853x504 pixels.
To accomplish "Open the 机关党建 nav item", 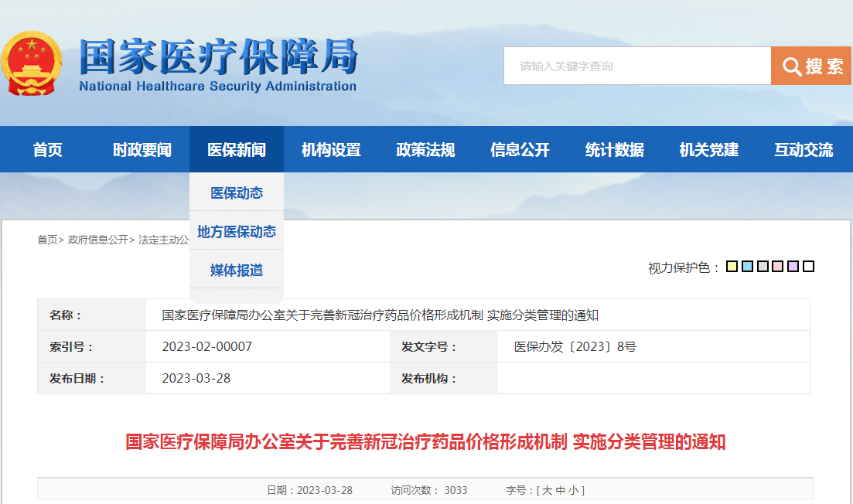I will [x=709, y=149].
